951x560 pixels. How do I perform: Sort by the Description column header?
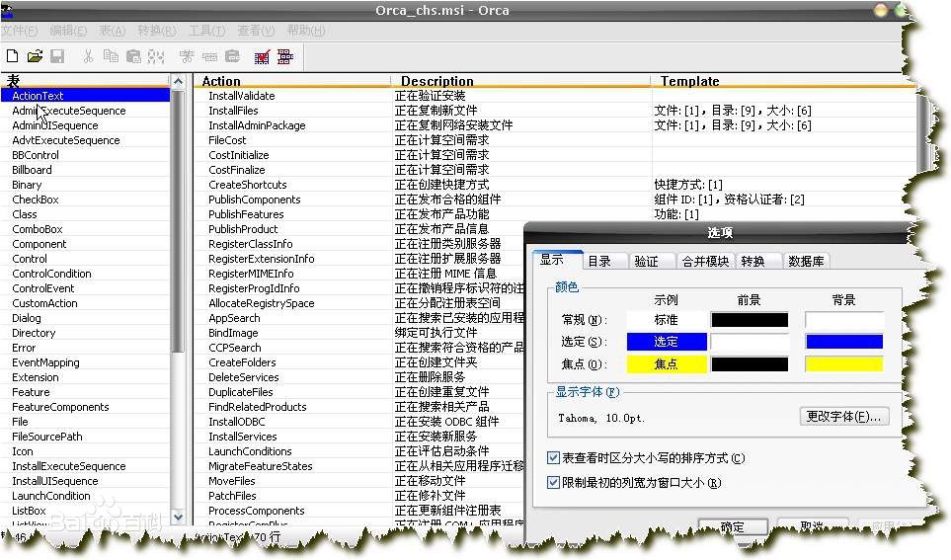pos(520,81)
